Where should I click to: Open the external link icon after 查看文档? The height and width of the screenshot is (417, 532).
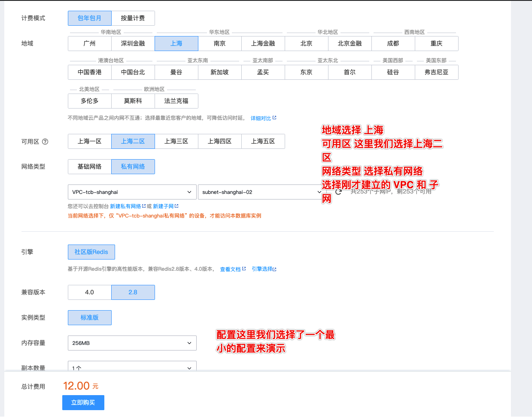click(x=244, y=269)
